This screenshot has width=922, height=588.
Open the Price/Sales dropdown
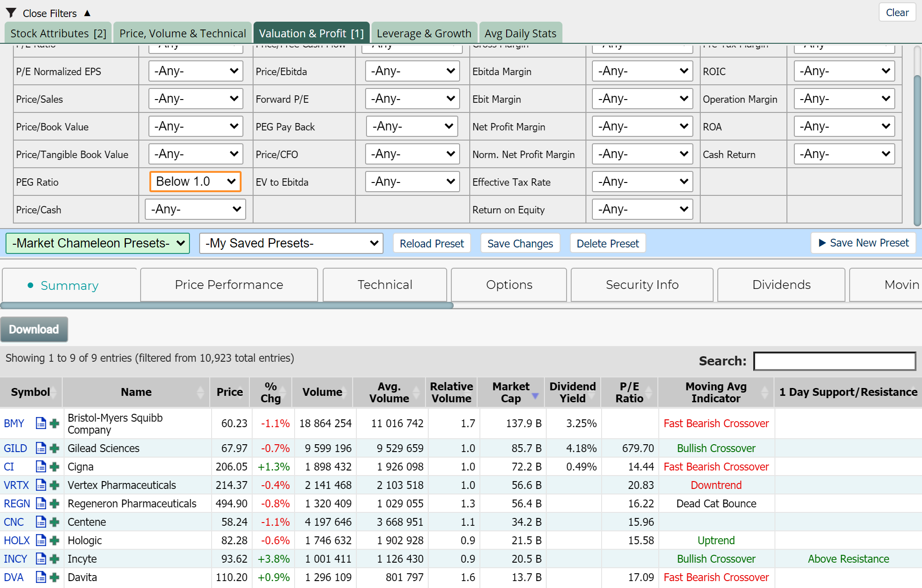pos(195,99)
